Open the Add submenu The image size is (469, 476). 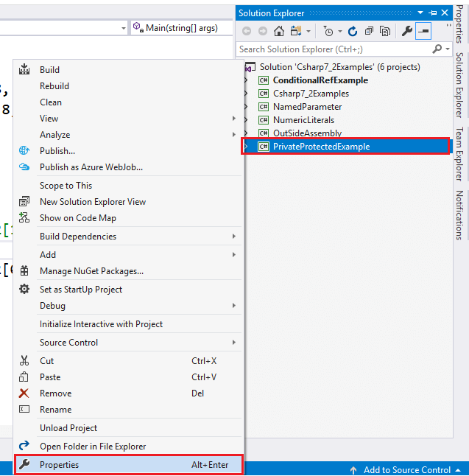pos(128,255)
